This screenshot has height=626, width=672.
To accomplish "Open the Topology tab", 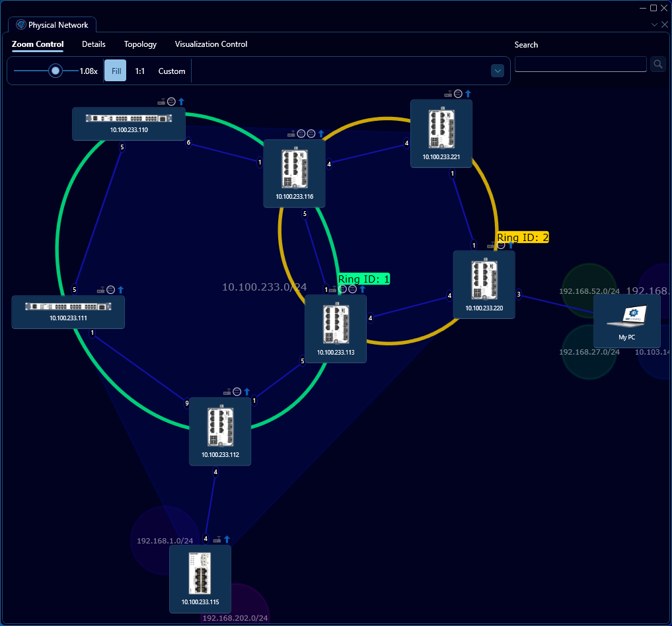I will point(140,44).
